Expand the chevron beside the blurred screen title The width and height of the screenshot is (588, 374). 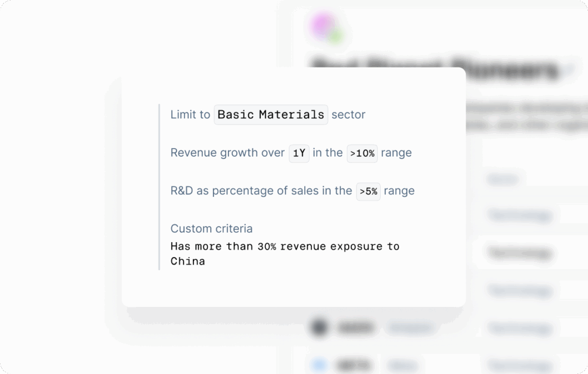click(569, 69)
